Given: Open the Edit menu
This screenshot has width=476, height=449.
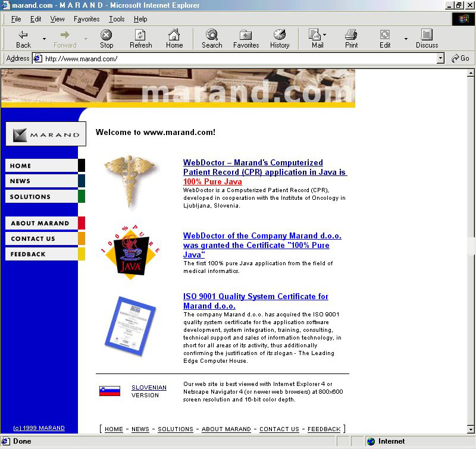Looking at the screenshot, I should (36, 19).
